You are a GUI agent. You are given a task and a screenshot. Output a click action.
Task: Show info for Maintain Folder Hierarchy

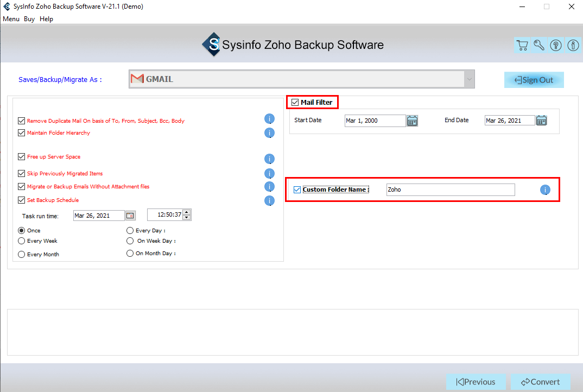click(x=269, y=133)
